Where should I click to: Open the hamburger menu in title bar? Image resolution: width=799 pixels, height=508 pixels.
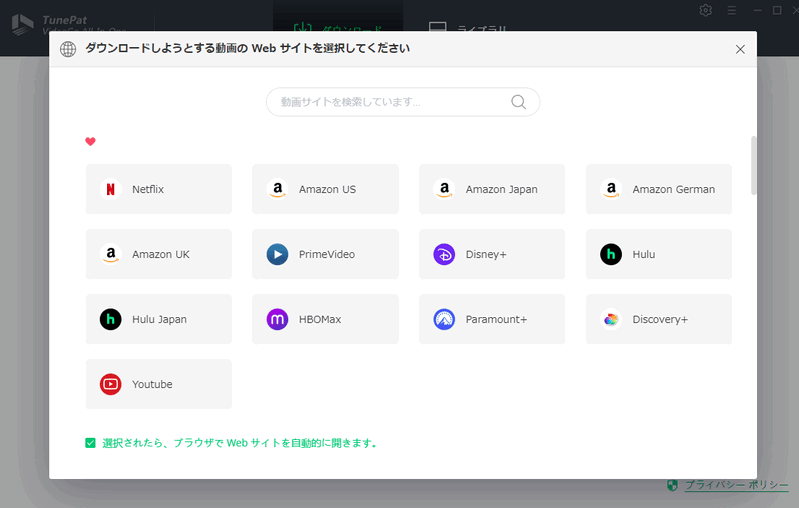point(731,10)
